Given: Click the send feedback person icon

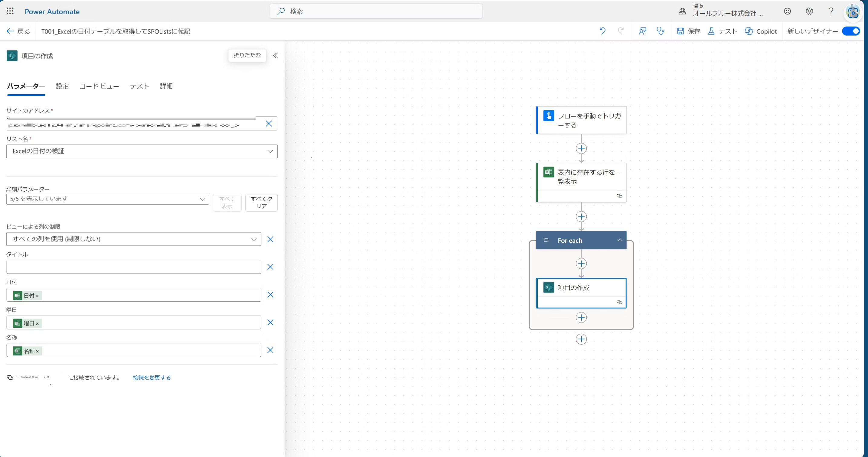Looking at the screenshot, I should tap(642, 31).
